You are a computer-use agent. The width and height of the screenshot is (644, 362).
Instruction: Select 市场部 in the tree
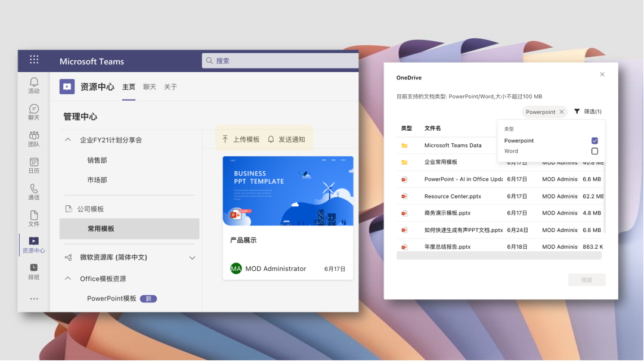97,180
